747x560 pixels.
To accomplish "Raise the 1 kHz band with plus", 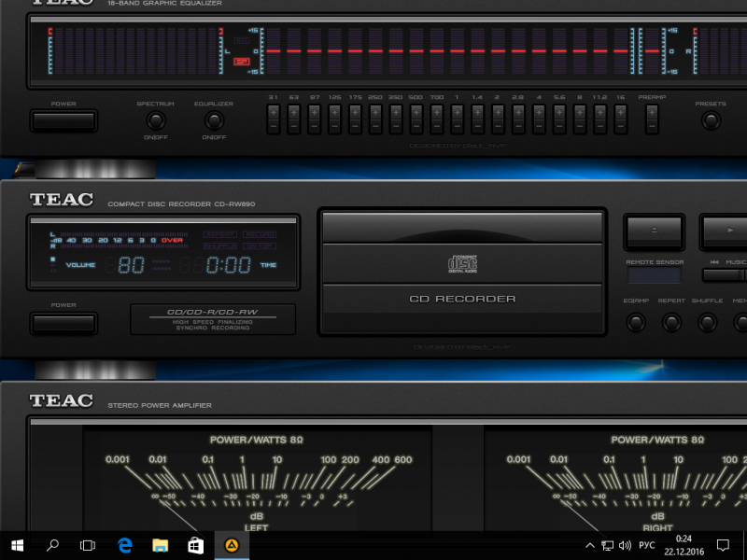I will [458, 113].
